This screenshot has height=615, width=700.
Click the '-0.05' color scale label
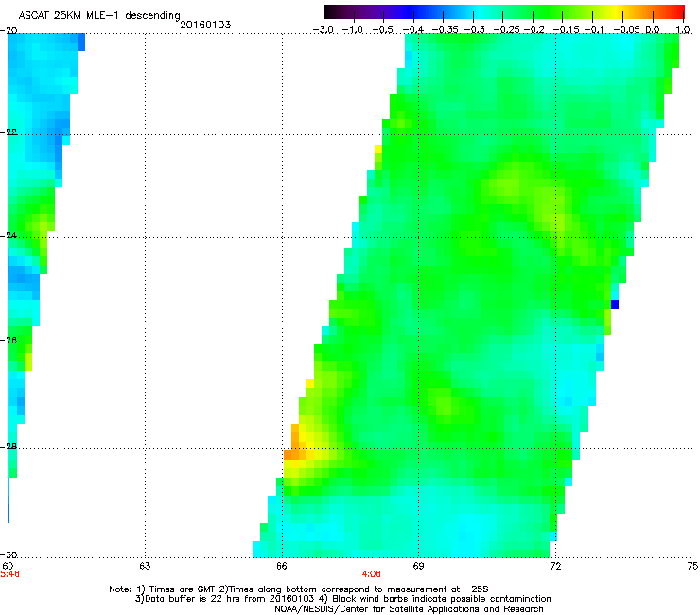[x=627, y=30]
